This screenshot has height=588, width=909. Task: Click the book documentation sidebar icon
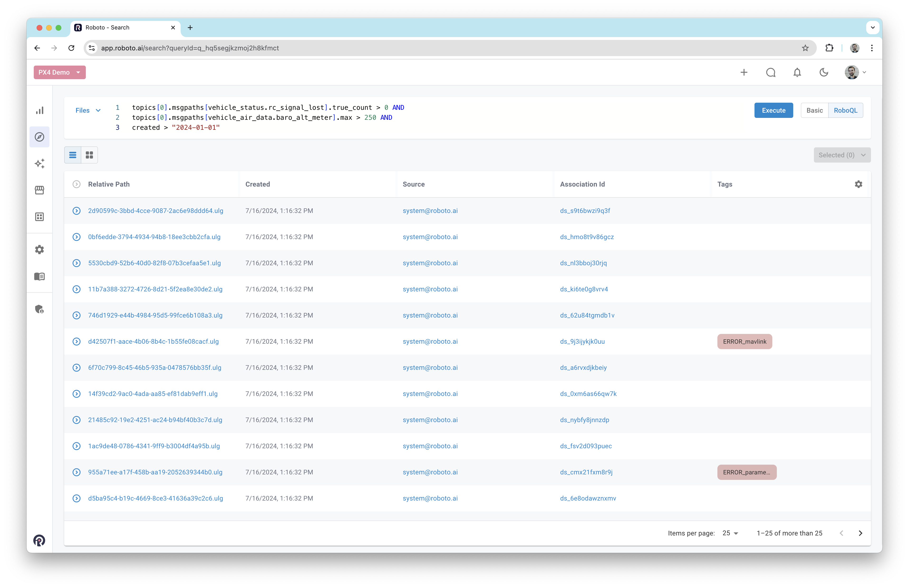(40, 276)
